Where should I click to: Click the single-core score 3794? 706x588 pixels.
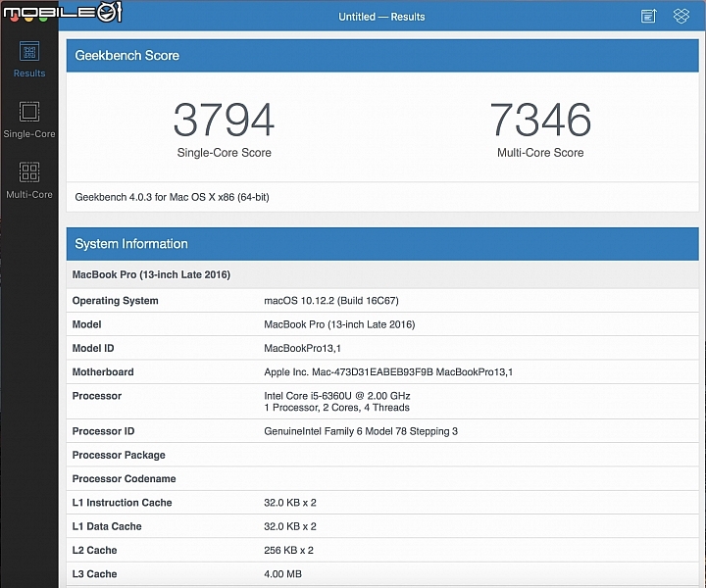click(225, 120)
